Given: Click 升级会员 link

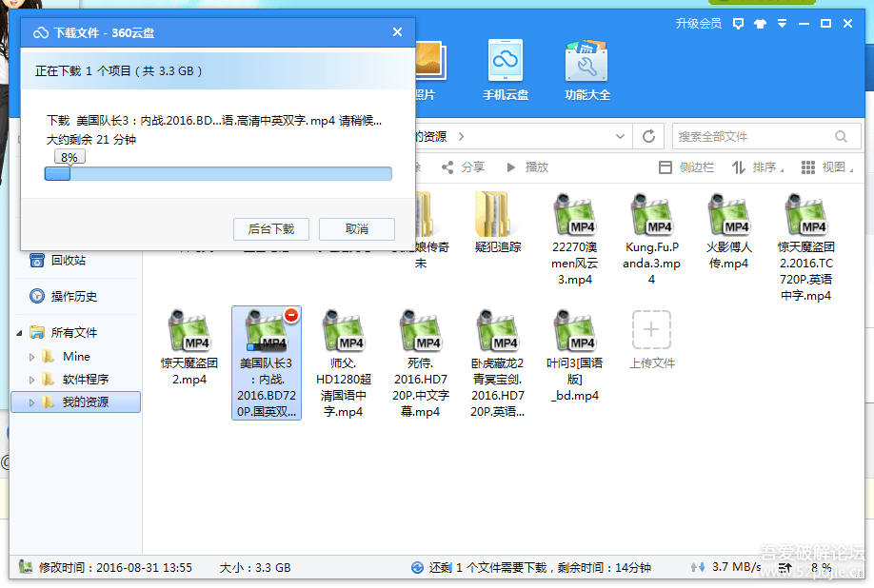Looking at the screenshot, I should (699, 24).
